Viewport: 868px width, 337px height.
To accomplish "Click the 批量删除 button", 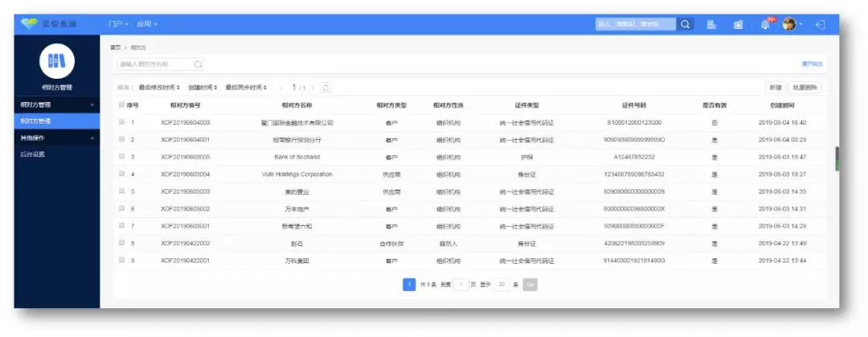I will click(805, 88).
